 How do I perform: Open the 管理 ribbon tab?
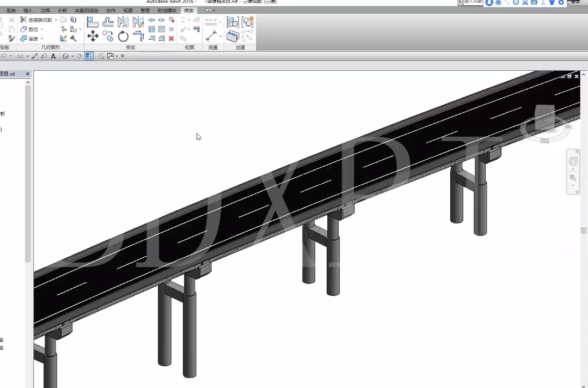click(x=145, y=10)
